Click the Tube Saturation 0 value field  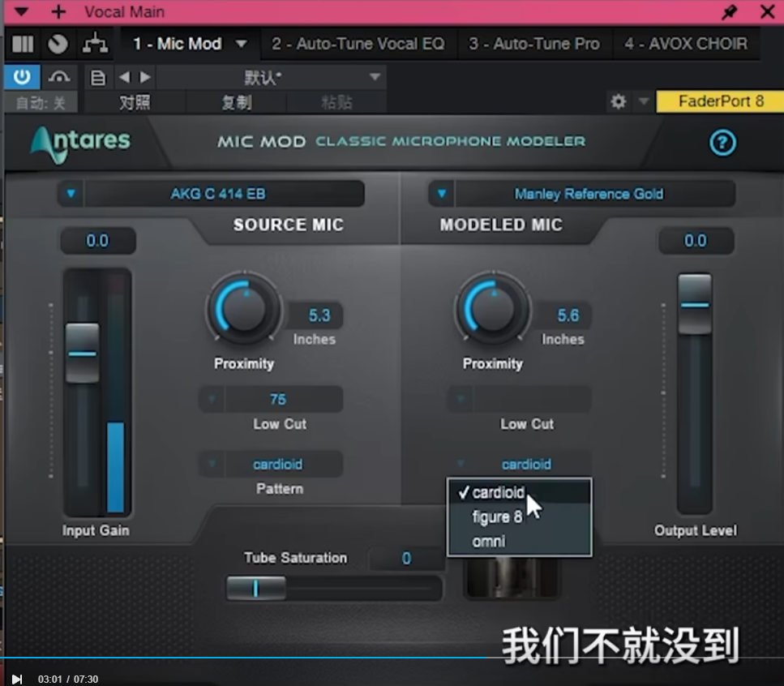(406, 558)
